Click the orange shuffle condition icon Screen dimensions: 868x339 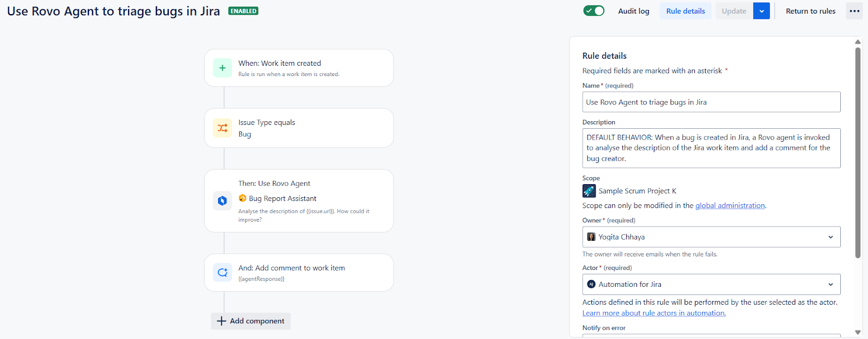pyautogui.click(x=222, y=128)
